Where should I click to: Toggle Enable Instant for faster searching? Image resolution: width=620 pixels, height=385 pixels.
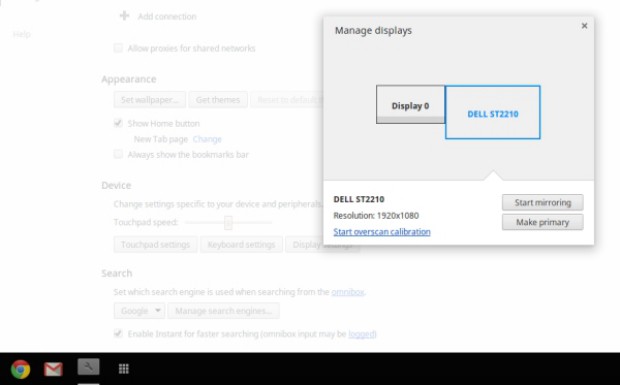[x=118, y=333]
